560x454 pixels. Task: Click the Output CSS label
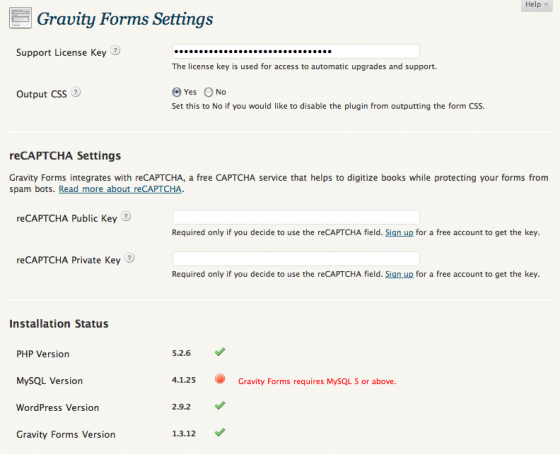pyautogui.click(x=41, y=94)
